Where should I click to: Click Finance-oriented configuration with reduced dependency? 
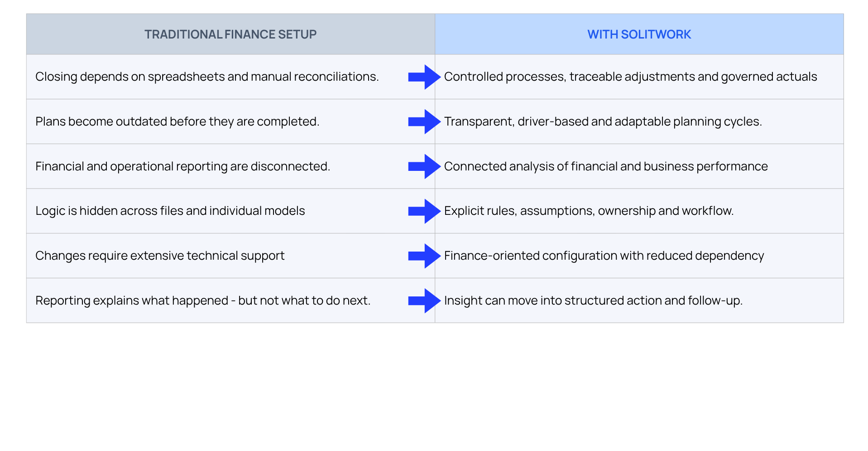604,256
